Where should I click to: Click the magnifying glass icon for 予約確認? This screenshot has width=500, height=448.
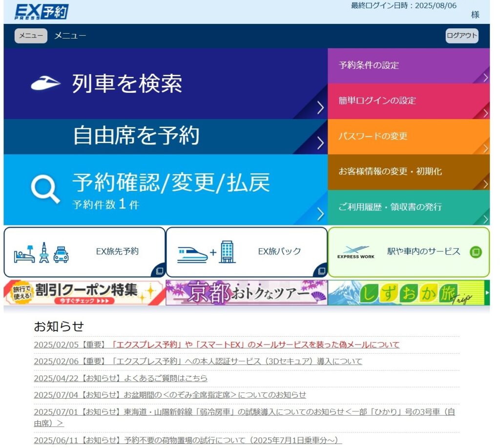point(45,189)
